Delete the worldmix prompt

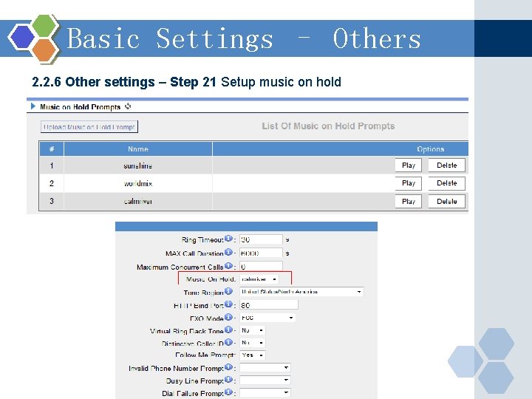point(446,183)
